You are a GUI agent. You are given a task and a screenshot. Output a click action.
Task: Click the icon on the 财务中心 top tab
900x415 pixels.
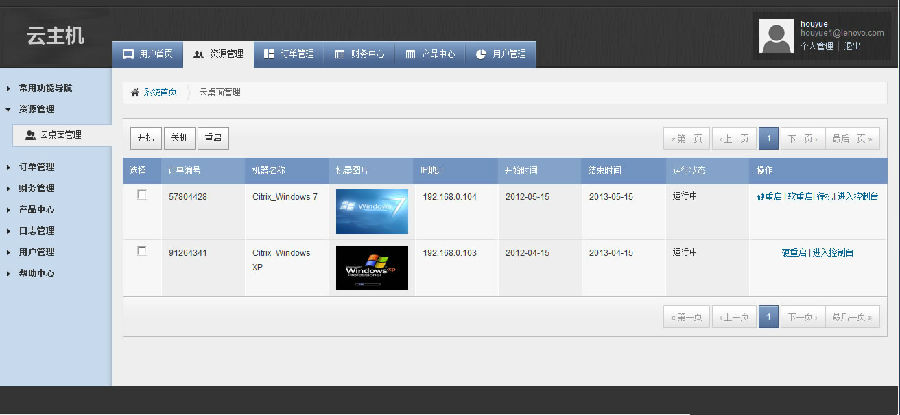[x=340, y=54]
